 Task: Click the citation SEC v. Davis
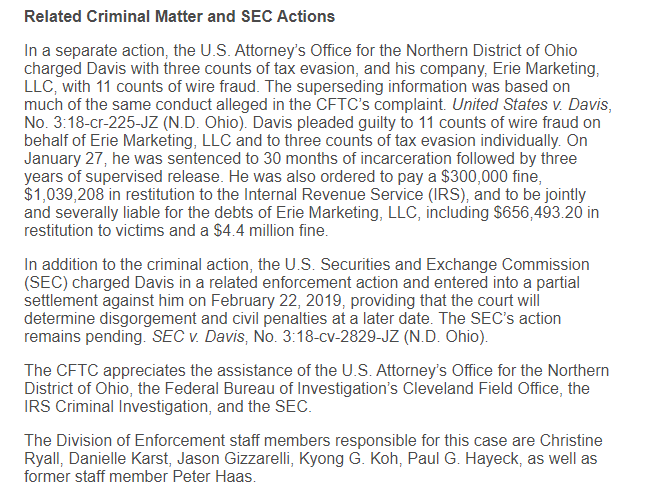tap(198, 336)
